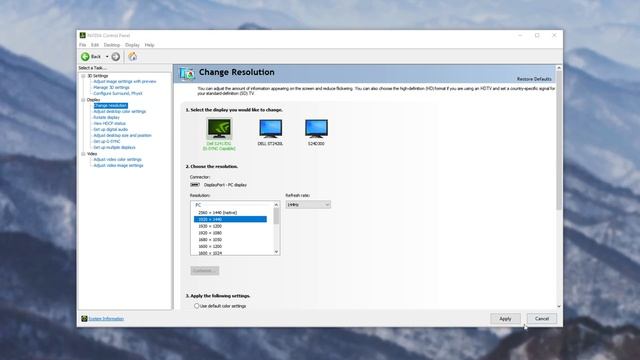The image size is (640, 360).
Task: Open the Desktop menu
Action: 112,45
